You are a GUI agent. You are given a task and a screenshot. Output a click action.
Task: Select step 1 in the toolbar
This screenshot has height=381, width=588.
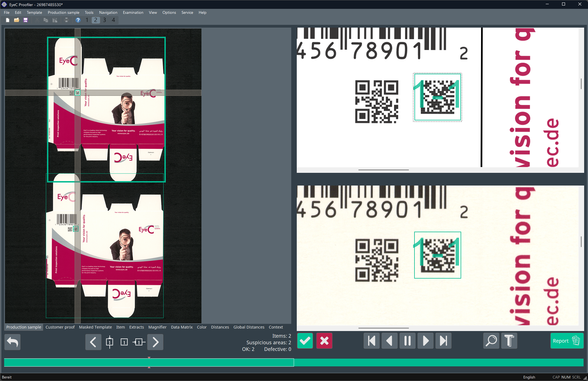[x=87, y=20]
